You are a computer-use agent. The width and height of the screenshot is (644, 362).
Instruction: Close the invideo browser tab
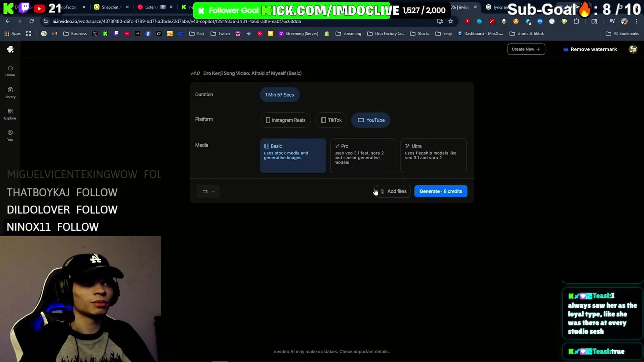[475, 7]
